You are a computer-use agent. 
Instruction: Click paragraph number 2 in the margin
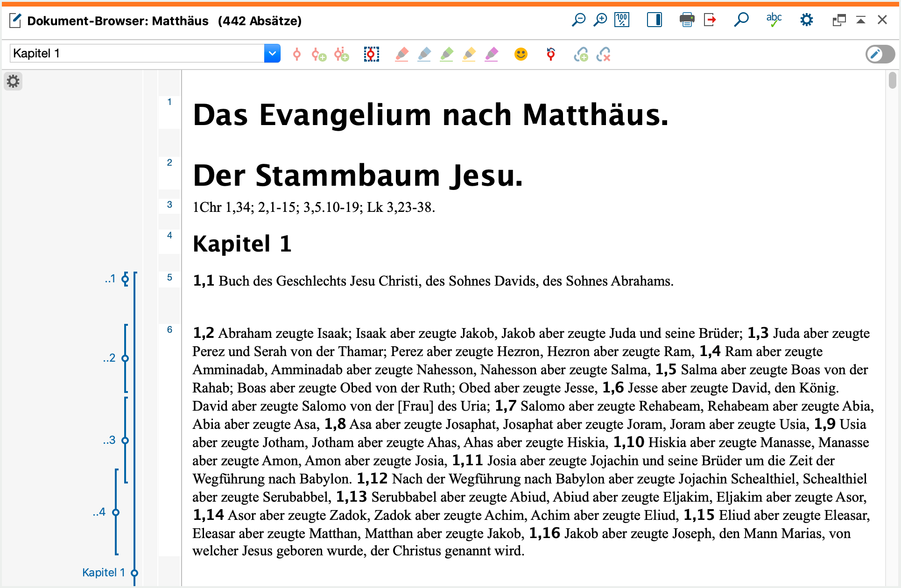tap(169, 163)
